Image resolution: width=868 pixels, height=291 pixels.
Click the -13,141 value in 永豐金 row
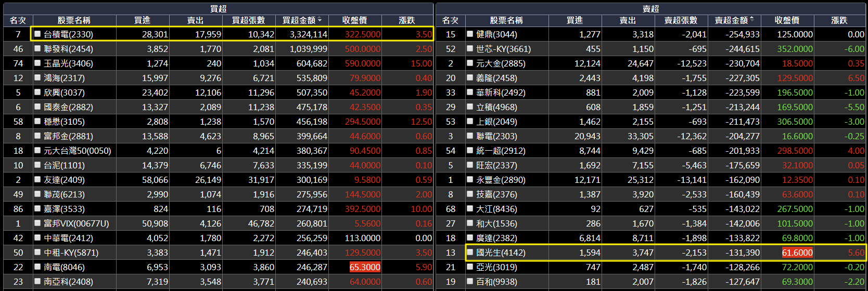pos(692,180)
